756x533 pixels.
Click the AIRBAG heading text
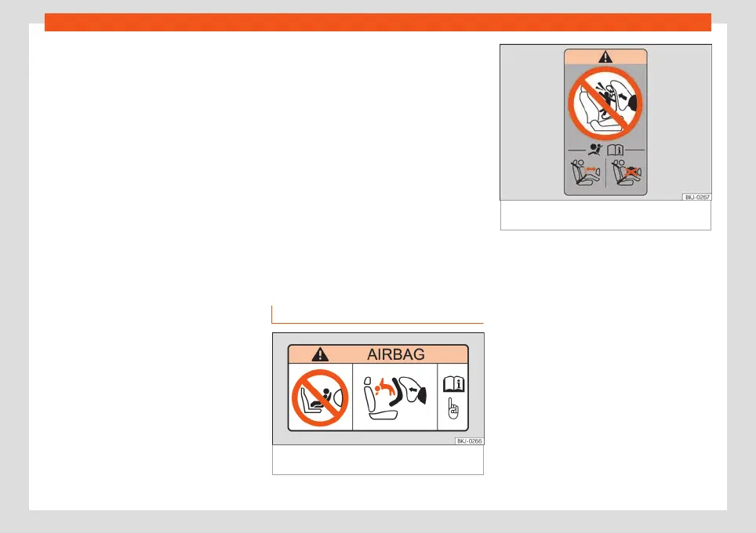pos(396,354)
